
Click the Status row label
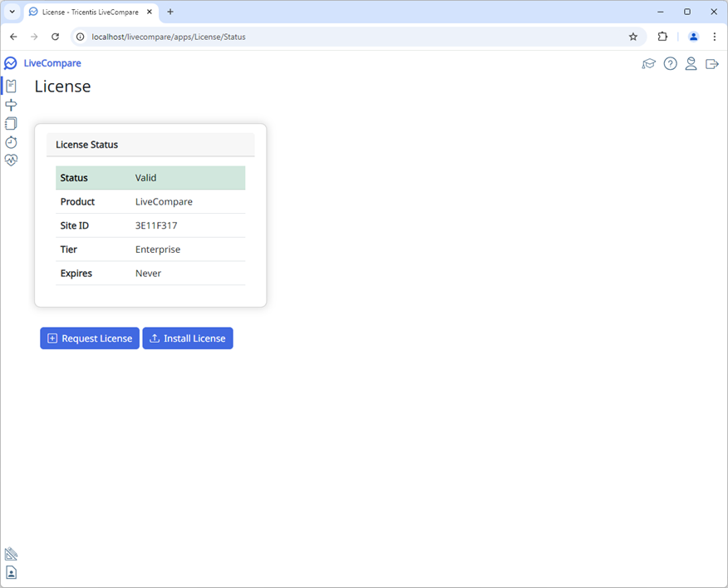74,177
